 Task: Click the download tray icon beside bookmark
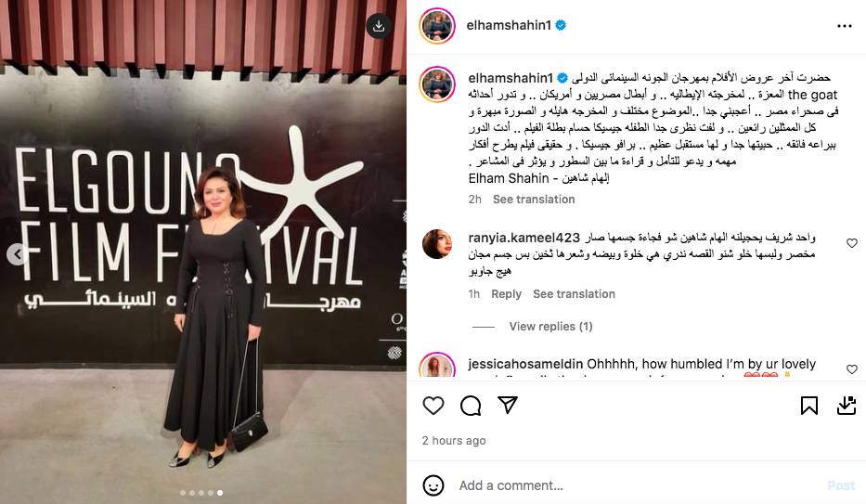[847, 406]
